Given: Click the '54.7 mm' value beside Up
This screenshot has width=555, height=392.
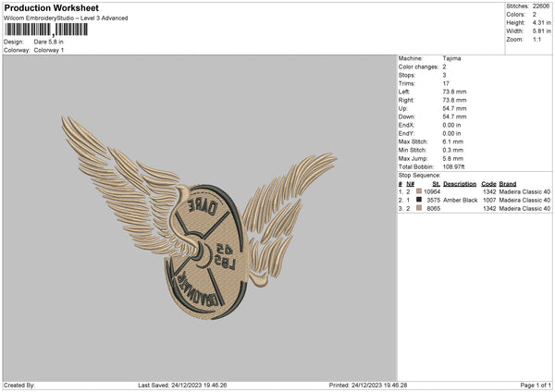Looking at the screenshot, I should 454,108.
